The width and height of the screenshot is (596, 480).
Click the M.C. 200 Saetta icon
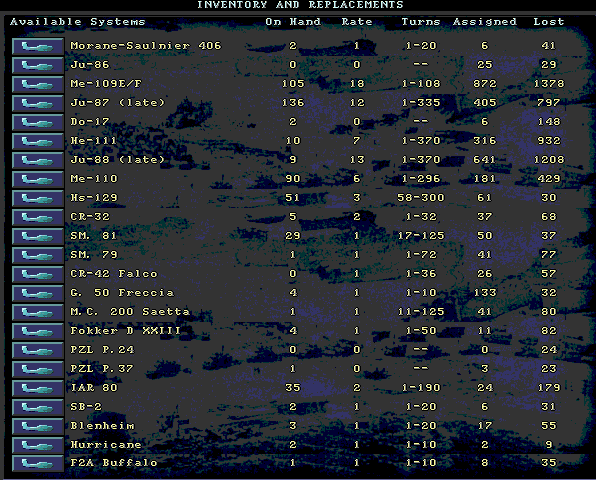[x=38, y=312]
